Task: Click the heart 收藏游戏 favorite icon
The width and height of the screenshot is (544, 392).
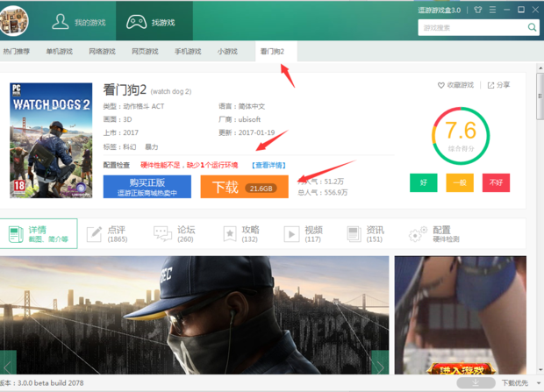Action: [x=440, y=85]
